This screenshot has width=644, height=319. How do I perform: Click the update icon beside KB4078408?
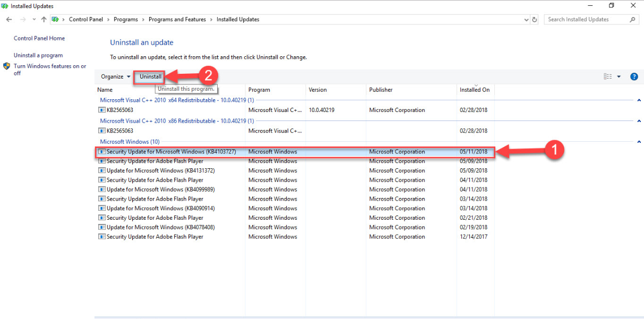102,227
